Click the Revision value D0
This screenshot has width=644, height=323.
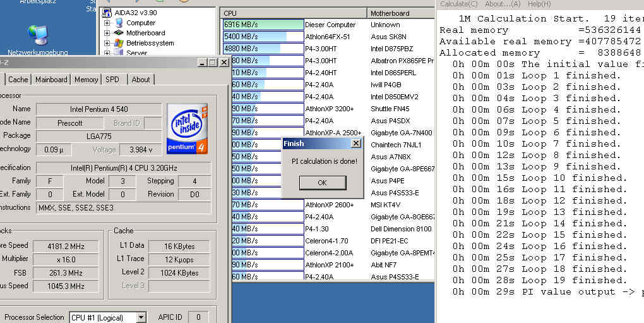coord(194,195)
